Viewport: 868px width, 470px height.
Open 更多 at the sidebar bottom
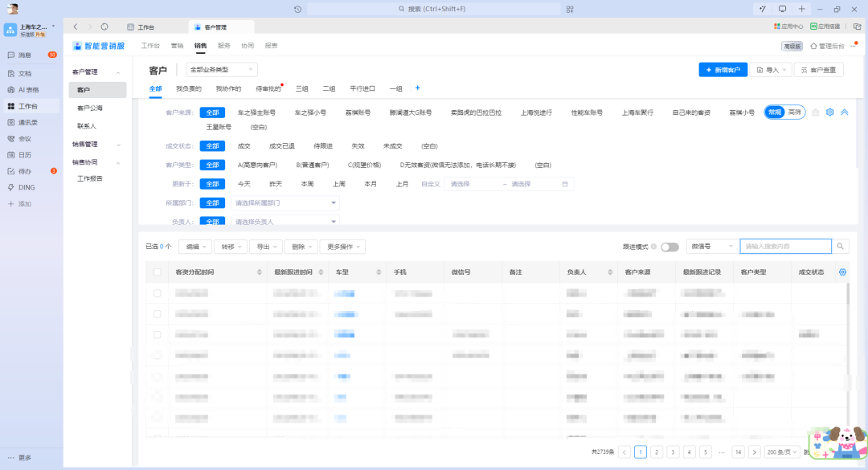20,458
